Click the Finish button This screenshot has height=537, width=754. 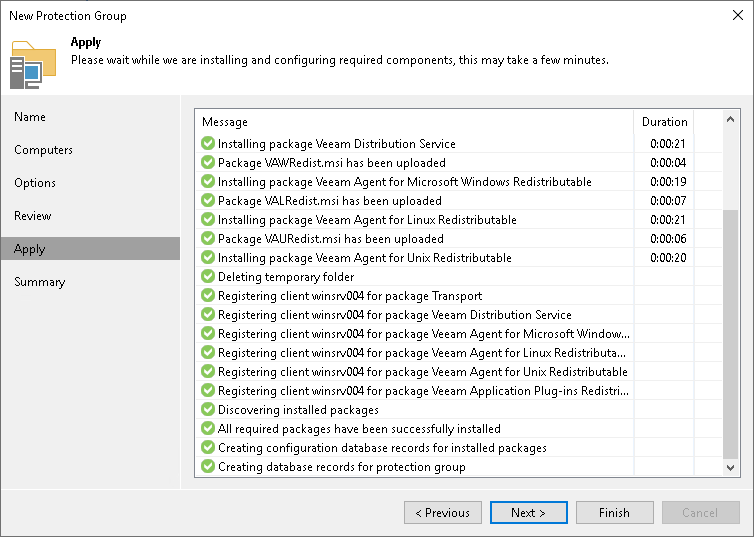[x=615, y=512]
